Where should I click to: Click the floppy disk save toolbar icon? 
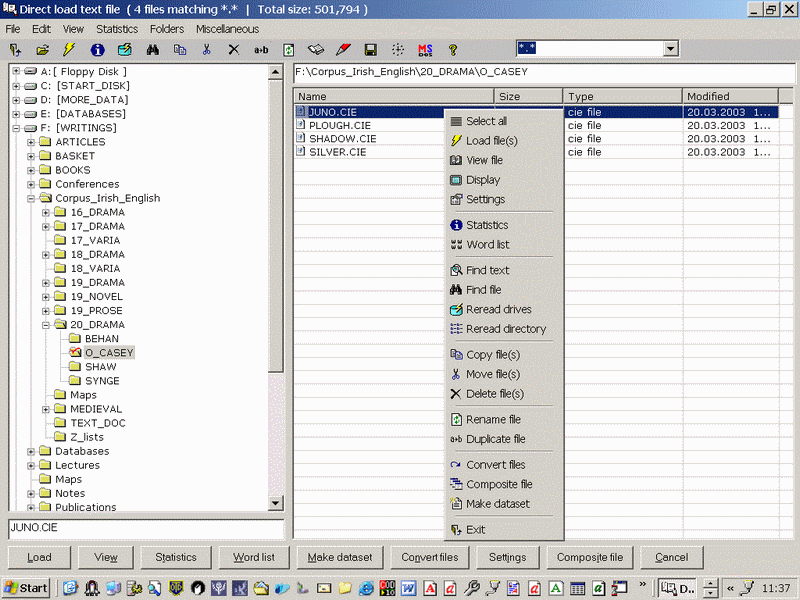pos(370,49)
